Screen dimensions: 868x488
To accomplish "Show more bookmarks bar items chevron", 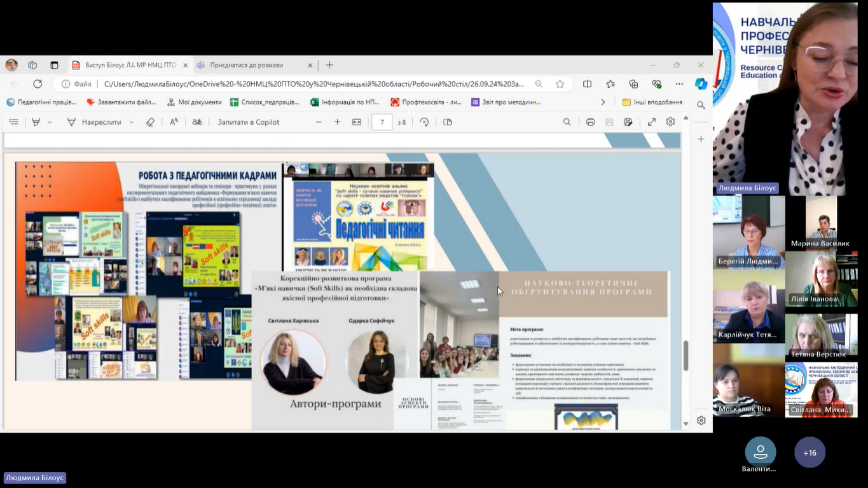I will (603, 102).
